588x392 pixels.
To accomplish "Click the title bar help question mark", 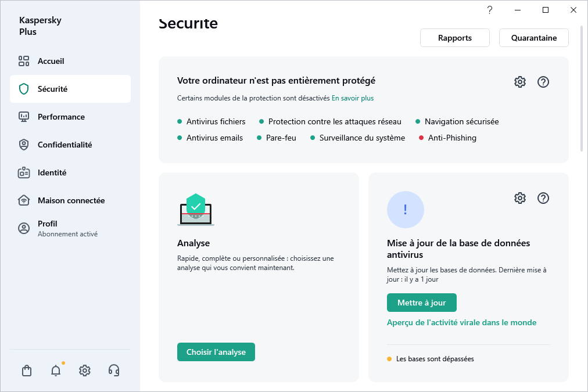I will point(489,10).
